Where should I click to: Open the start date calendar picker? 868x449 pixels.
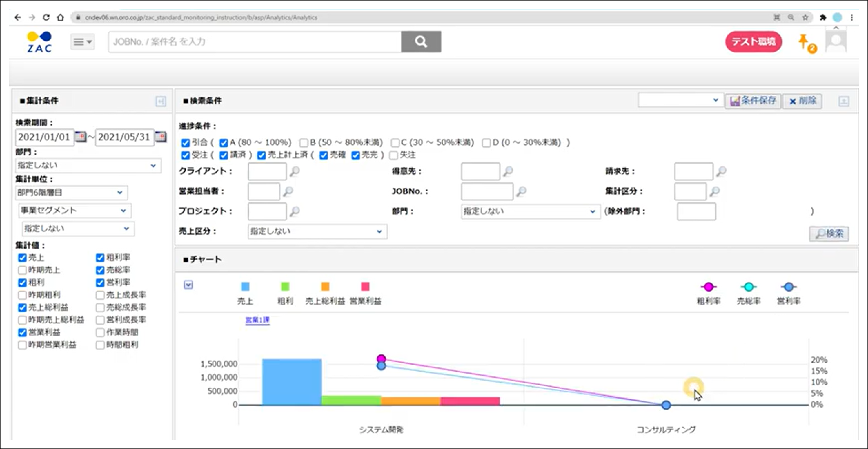click(x=81, y=137)
